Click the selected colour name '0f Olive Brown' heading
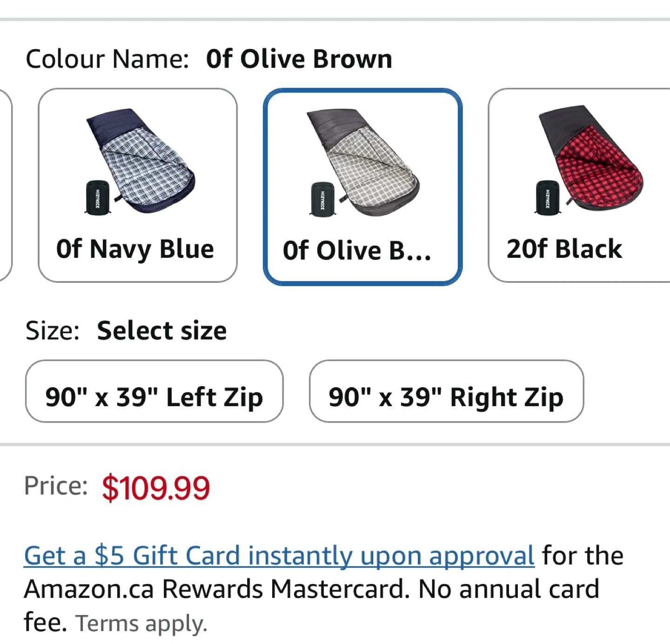Viewport: 670px width, 644px height. (x=299, y=59)
